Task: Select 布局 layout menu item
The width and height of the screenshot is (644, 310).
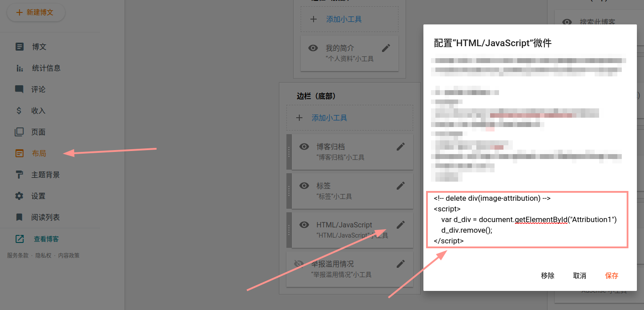Action: [39, 153]
